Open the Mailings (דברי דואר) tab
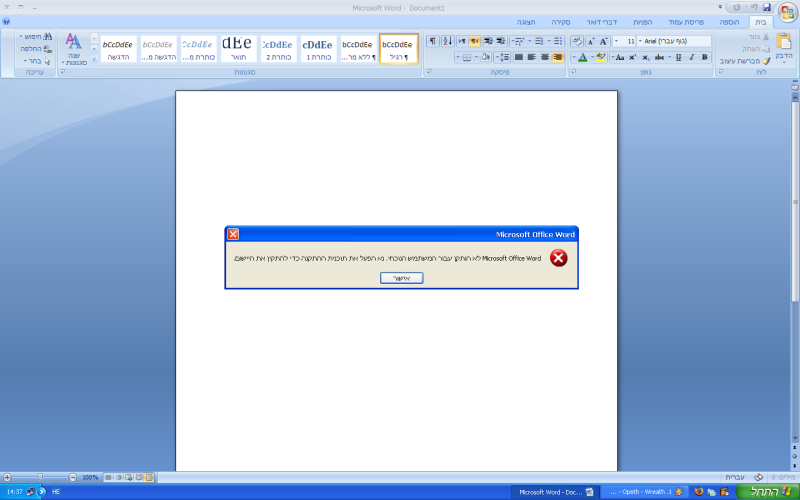800x500 pixels. click(603, 22)
